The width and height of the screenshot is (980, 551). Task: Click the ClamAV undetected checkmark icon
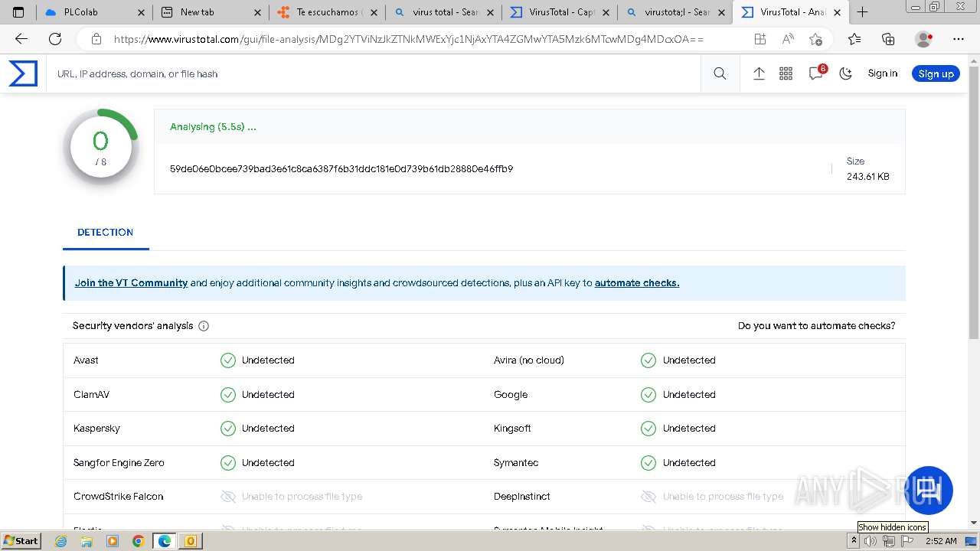[228, 395]
